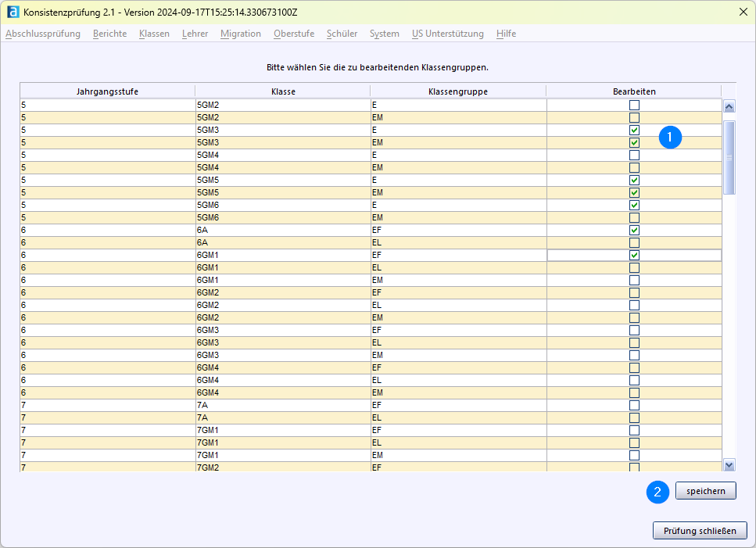Select Klasse cell 7A in the EL row
This screenshot has width=756, height=548.
click(283, 418)
